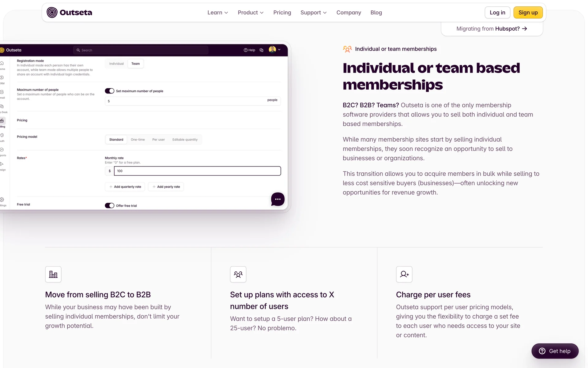Viewport: 588px width, 368px height.
Task: Click the group of users feature icon
Action: 238,274
